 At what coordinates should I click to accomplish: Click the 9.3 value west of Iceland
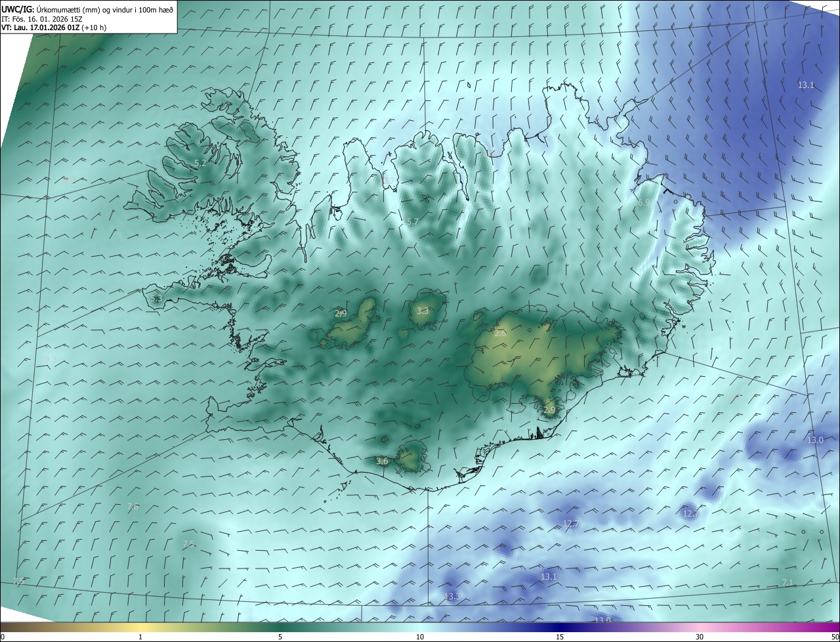51,358
